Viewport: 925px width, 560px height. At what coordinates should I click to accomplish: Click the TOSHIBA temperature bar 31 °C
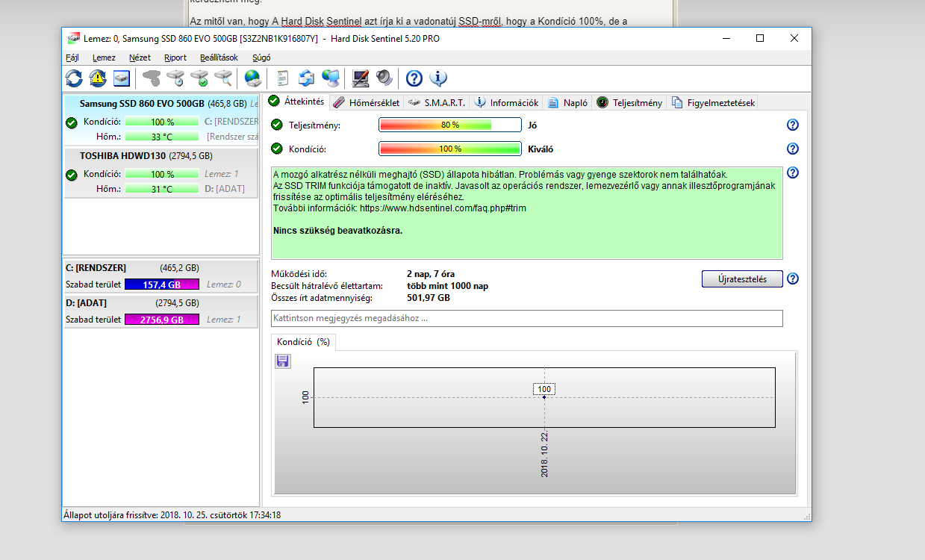tap(162, 189)
